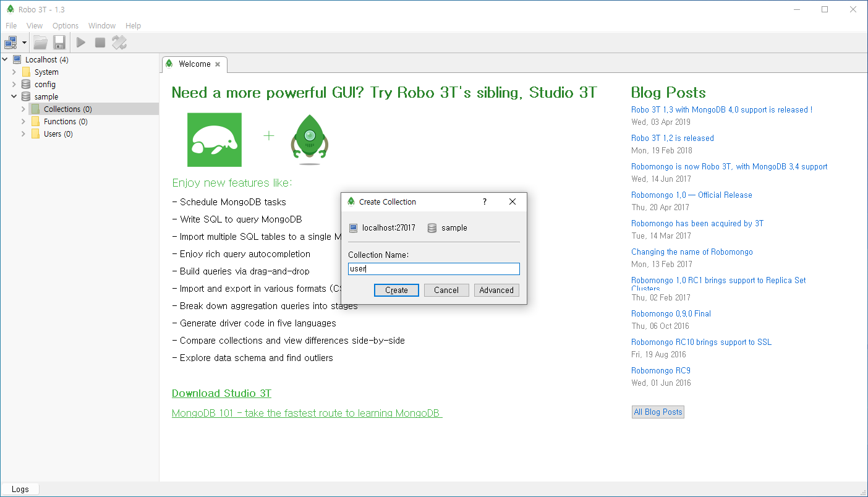Open Robomongo is now Robo 3T post
Image resolution: width=868 pixels, height=497 pixels.
(x=729, y=166)
